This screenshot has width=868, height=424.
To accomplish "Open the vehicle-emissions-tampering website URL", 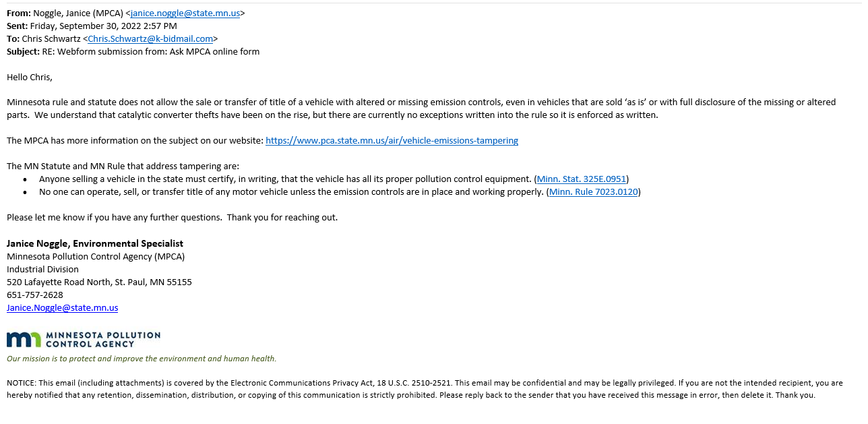I will point(392,141).
